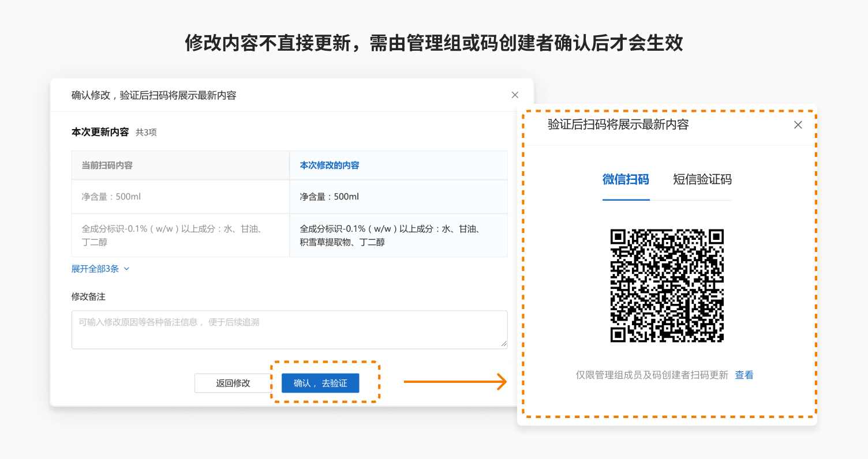Select the 当前扫码内容 column header
The width and height of the screenshot is (868, 459).
(107, 165)
